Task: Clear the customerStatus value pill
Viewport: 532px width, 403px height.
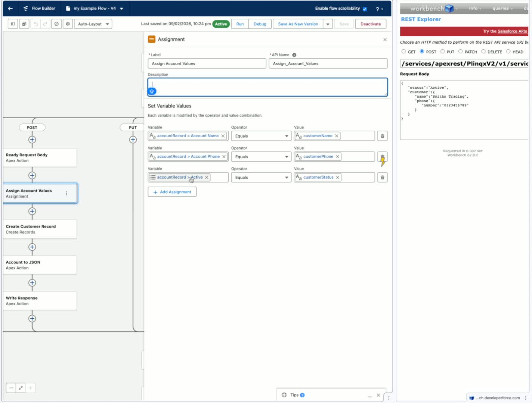Action: point(338,177)
